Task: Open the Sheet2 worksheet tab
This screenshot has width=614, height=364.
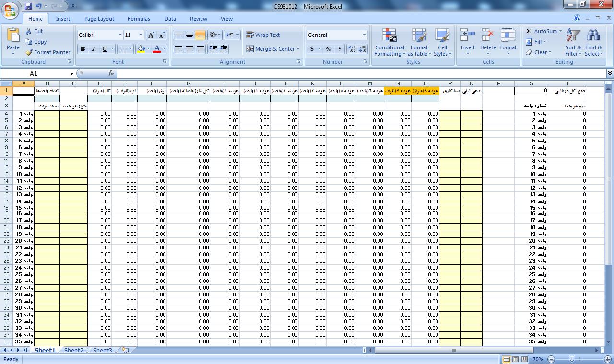Action: pos(73,350)
